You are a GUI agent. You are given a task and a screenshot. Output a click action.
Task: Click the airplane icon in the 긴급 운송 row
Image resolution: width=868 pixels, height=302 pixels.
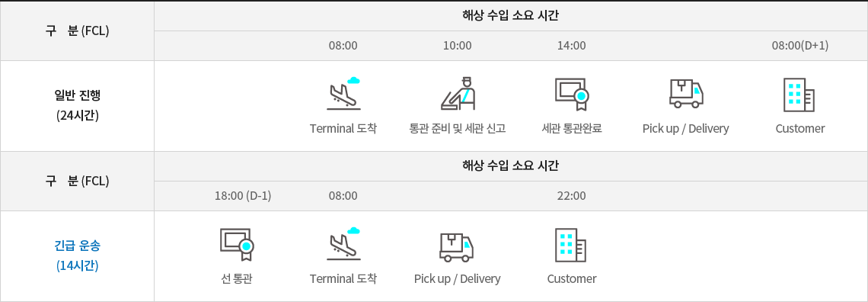(343, 244)
